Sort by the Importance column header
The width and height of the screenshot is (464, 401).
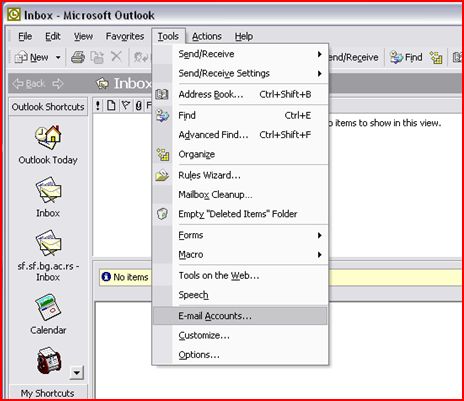[x=98, y=106]
